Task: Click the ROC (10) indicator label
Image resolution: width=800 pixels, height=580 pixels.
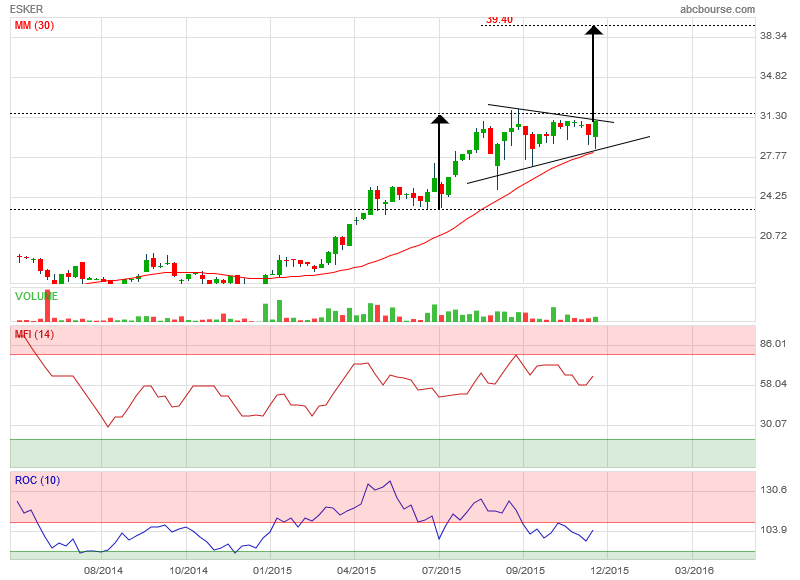Action: click(37, 481)
